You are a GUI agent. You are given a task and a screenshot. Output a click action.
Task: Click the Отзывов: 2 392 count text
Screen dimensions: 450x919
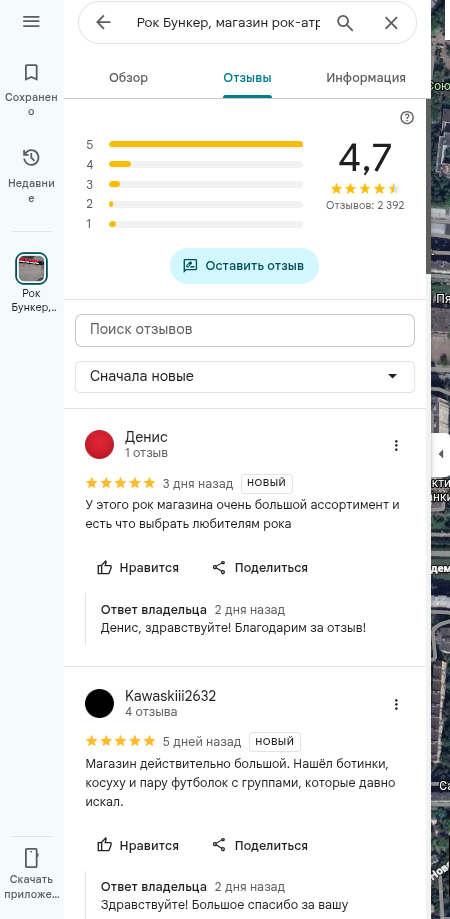pyautogui.click(x=365, y=206)
